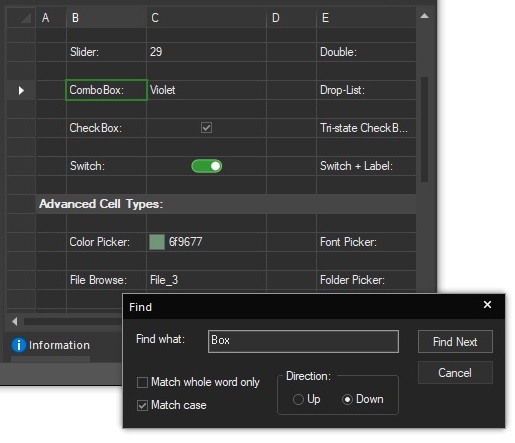Click the File Browse: label cell
Image resolution: width=515 pixels, height=443 pixels.
[106, 280]
